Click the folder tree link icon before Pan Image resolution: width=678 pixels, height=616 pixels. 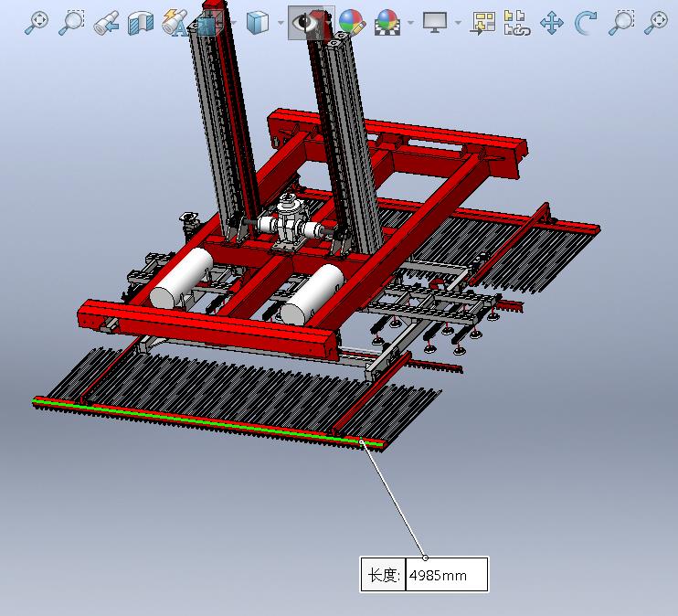(517, 23)
